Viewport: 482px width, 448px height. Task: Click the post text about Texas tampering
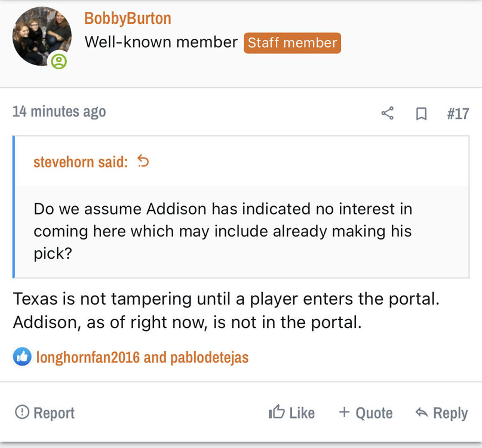click(x=226, y=311)
